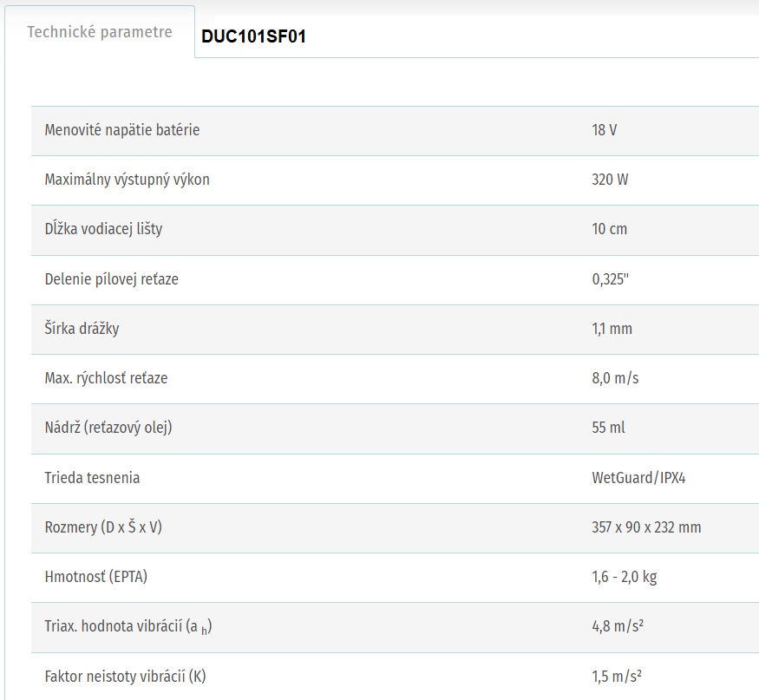Select the Triax. hodnota vibrácií label
The image size is (759, 700).
pos(128,627)
